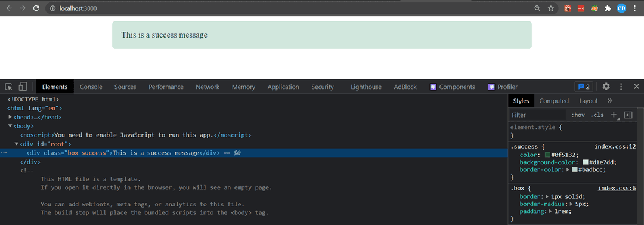This screenshot has width=644, height=225.
Task: Expand the padding shorthand triangle
Action: click(550, 211)
